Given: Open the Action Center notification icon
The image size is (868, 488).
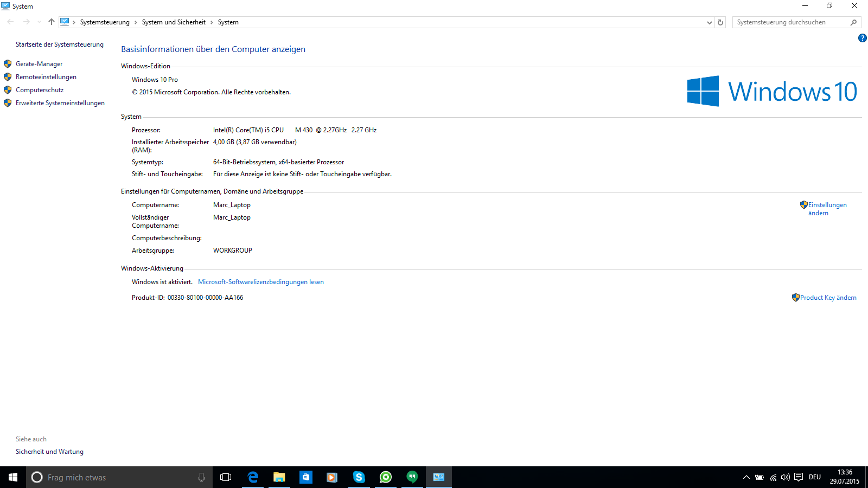Looking at the screenshot, I should 799,477.
